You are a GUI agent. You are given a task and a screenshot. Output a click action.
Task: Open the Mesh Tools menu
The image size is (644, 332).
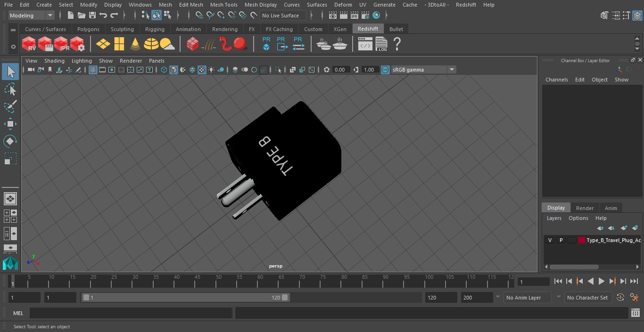(224, 5)
